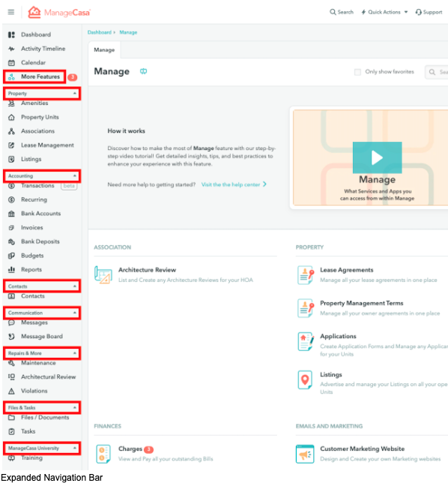
Task: Click the More Features icon
Action: [x=11, y=76]
